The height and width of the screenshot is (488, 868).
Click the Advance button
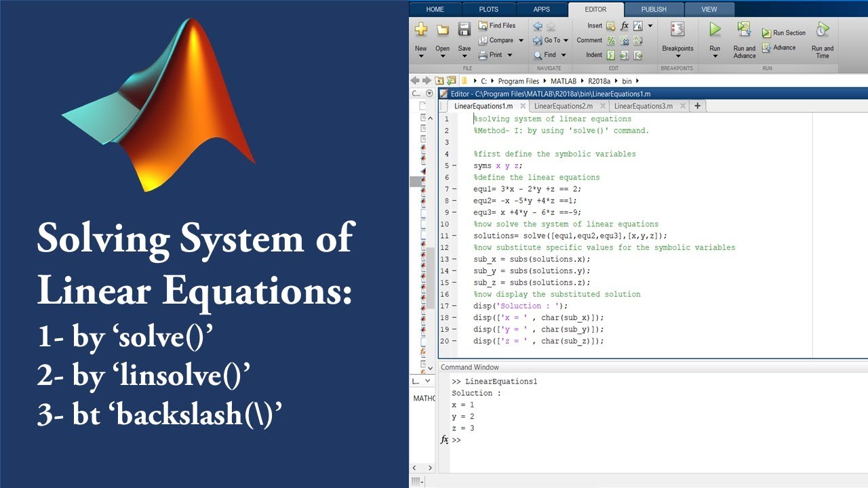[779, 47]
